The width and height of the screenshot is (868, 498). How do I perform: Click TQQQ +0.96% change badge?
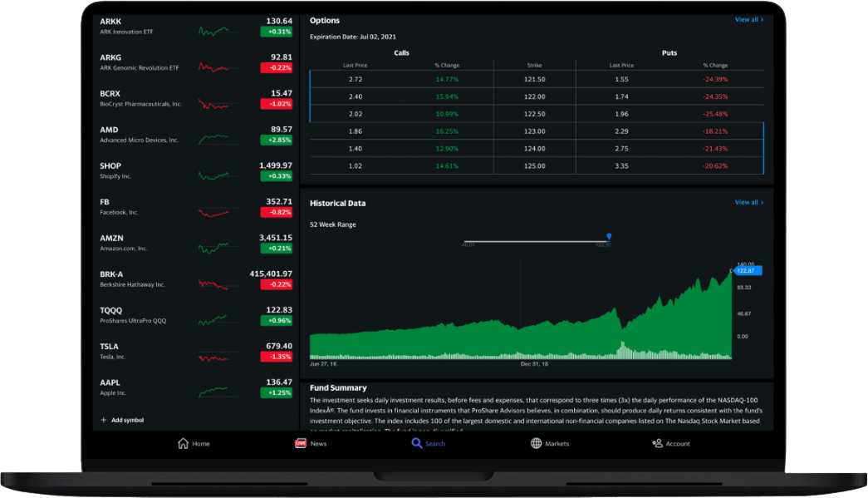(277, 321)
